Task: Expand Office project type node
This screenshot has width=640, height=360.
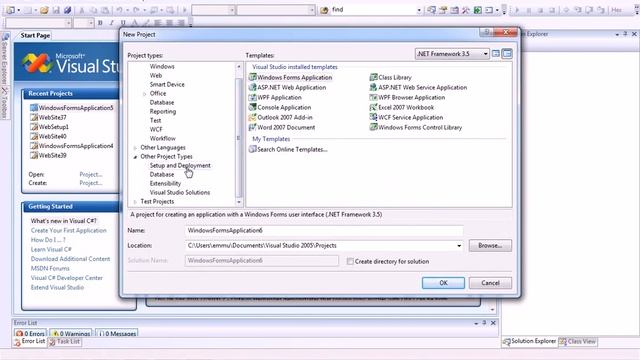Action: pyautogui.click(x=144, y=94)
